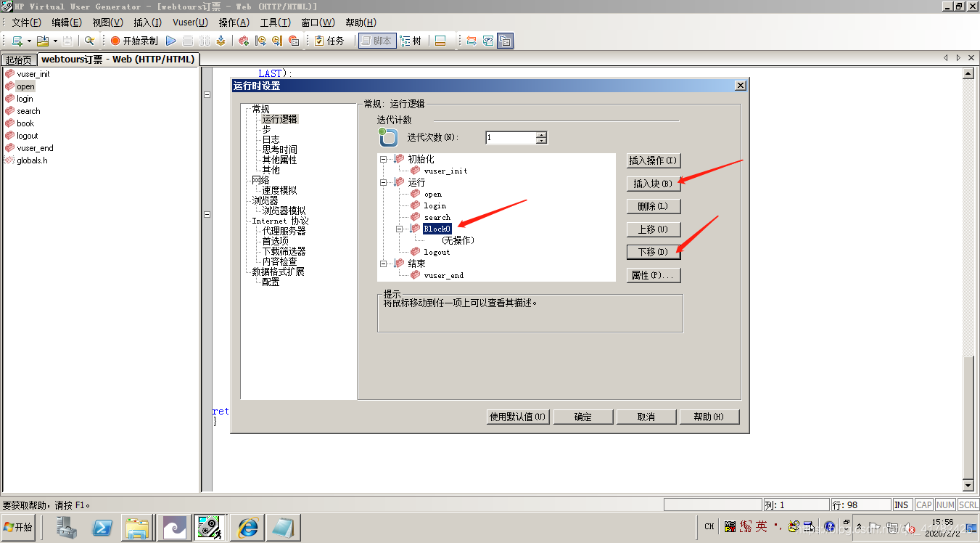Select 速度模拟 under 网络
The width and height of the screenshot is (980, 543).
point(279,190)
